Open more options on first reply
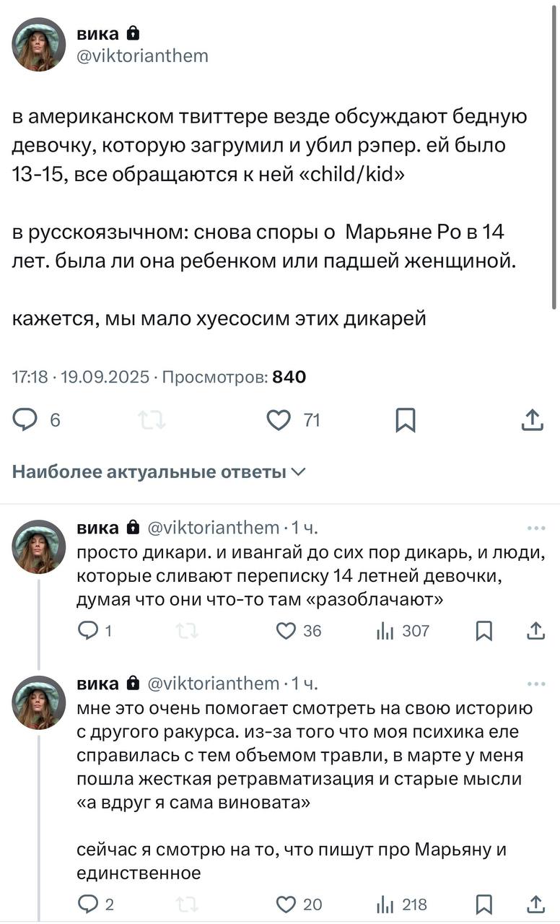The image size is (560, 924). pos(536,528)
